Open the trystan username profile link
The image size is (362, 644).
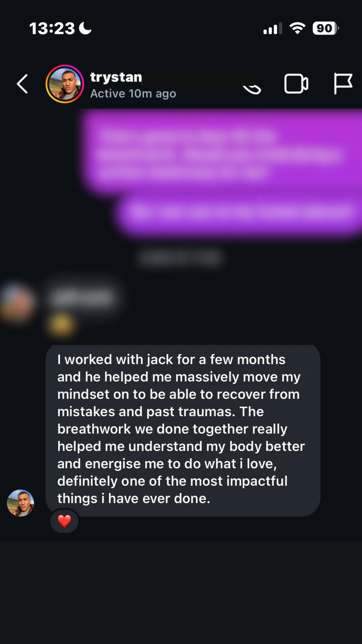point(116,77)
